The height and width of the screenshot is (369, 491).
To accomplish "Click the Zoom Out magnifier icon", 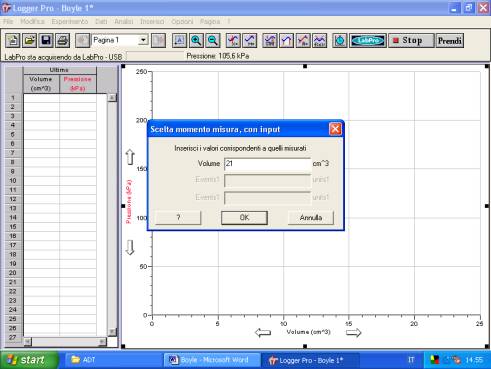I will point(213,41).
